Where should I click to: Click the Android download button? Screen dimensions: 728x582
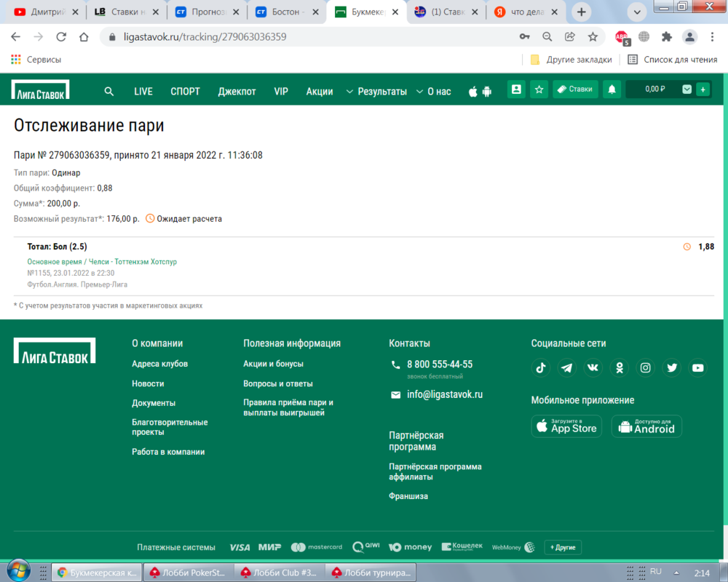(646, 426)
